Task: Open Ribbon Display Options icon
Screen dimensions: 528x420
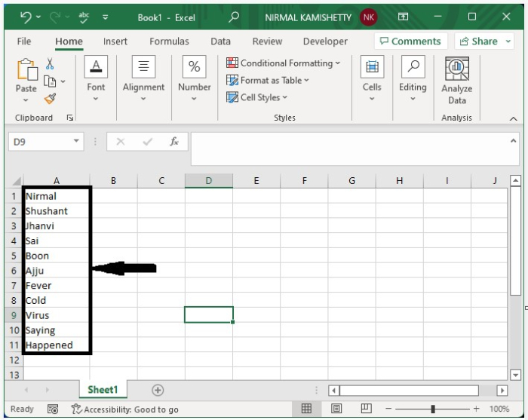Action: [403, 17]
